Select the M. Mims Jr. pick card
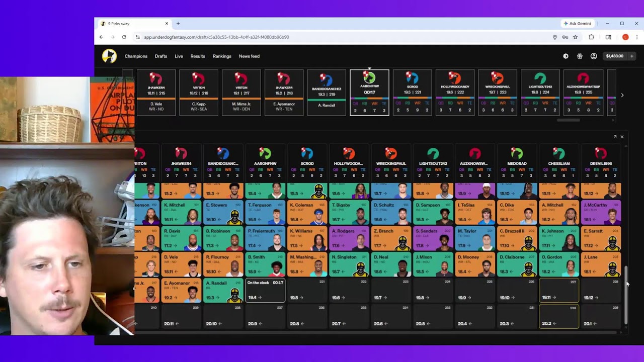This screenshot has width=644, height=362. point(242,93)
